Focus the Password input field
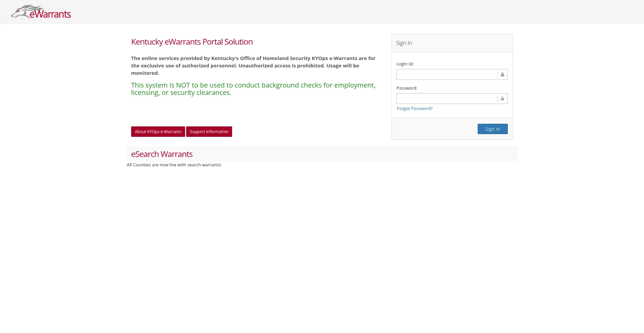 [446, 99]
